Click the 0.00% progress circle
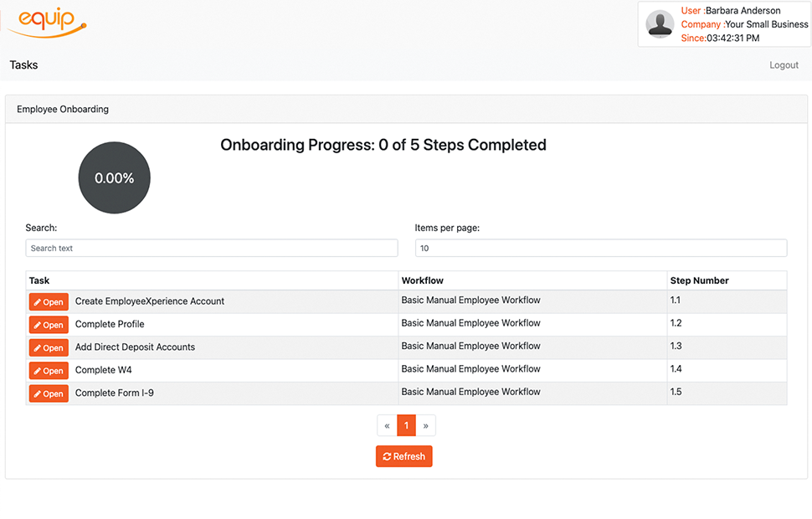This screenshot has width=812, height=519. [114, 177]
